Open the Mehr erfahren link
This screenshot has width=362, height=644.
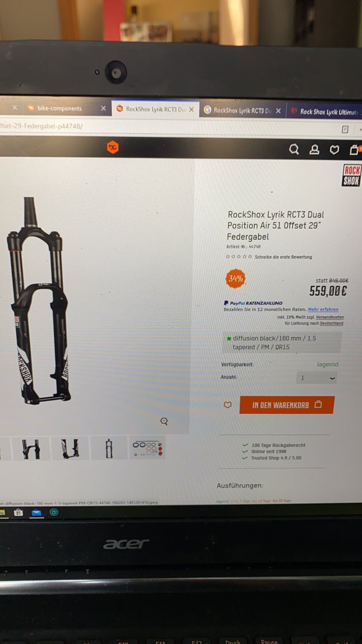[323, 310]
